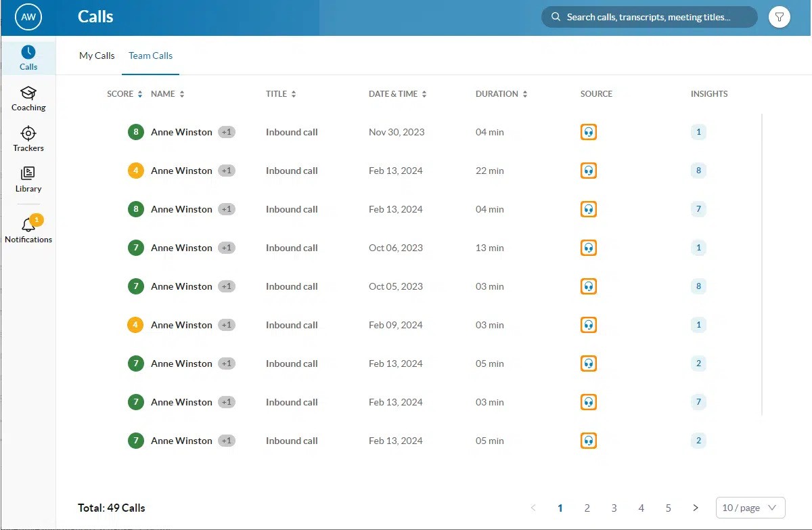The height and width of the screenshot is (530, 812).
Task: Click the calls list vertical scrollbar
Action: [762, 264]
